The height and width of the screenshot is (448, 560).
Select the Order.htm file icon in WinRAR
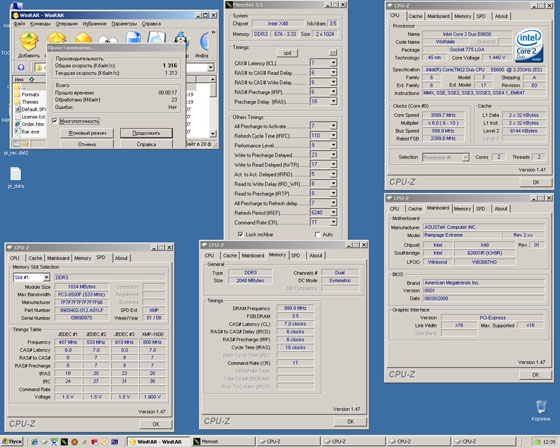[18, 124]
